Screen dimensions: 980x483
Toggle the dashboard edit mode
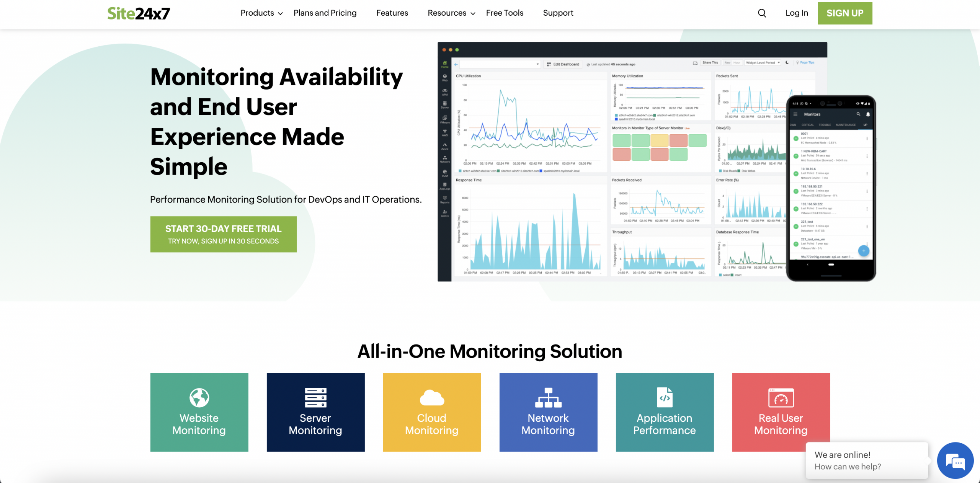coord(562,62)
